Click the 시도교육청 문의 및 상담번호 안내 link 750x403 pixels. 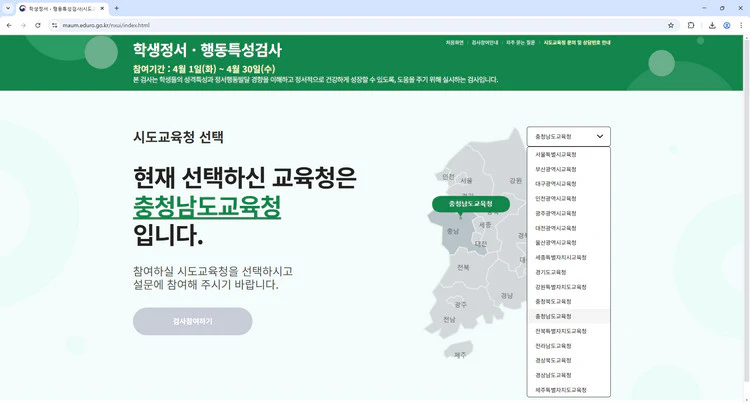coord(577,43)
